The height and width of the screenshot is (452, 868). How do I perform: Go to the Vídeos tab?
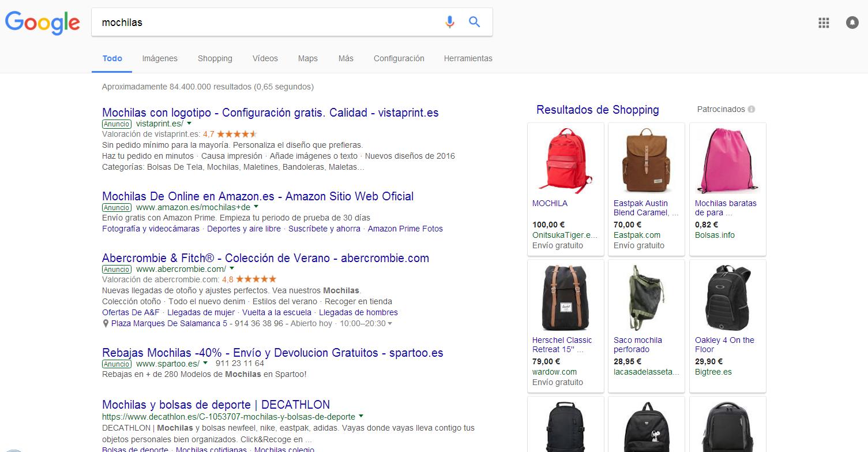tap(265, 58)
